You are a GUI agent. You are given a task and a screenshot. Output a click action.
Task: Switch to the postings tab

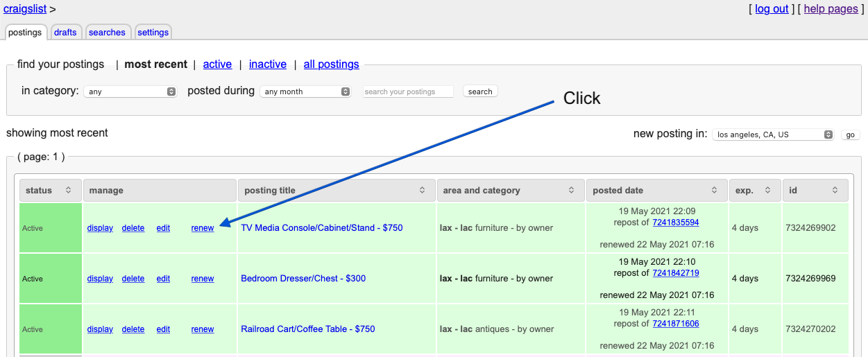tap(25, 33)
